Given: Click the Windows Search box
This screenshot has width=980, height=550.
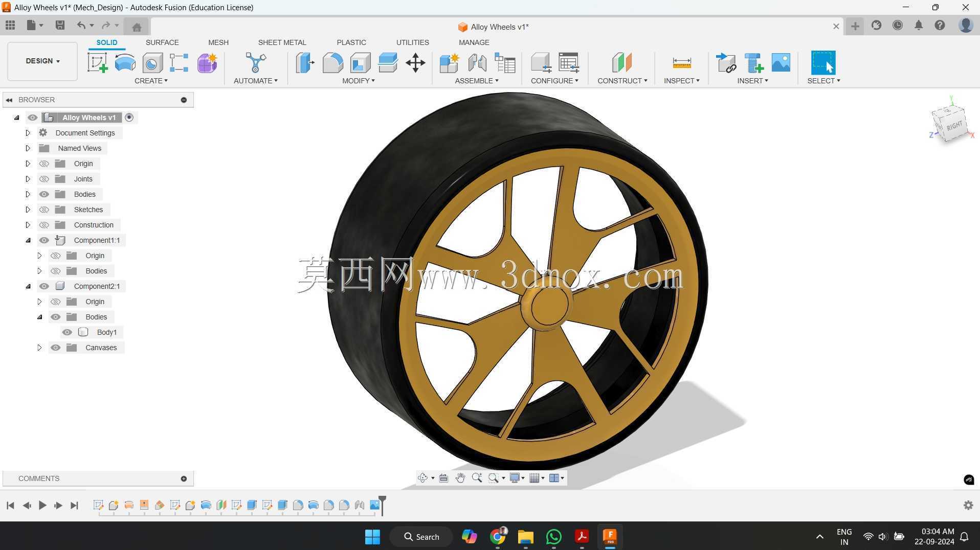Looking at the screenshot, I should coord(421,537).
